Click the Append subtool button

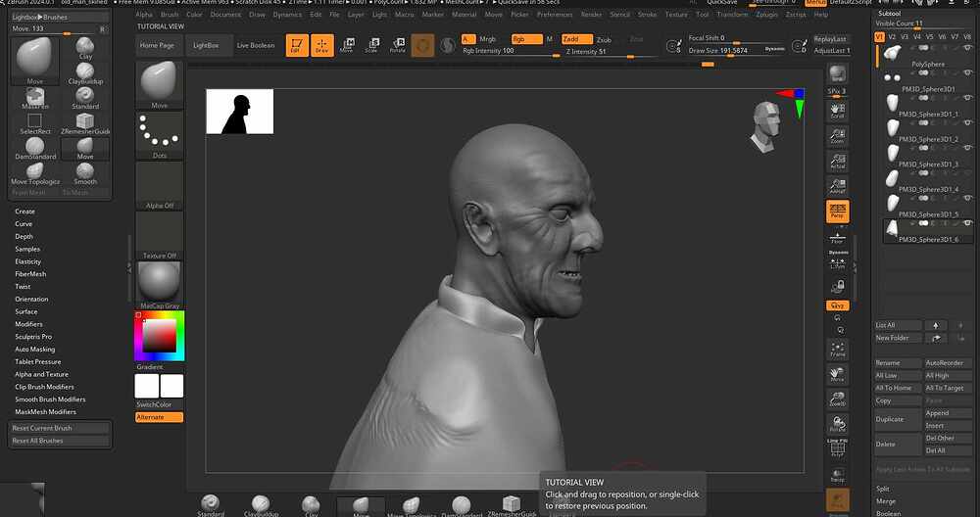coord(948,413)
